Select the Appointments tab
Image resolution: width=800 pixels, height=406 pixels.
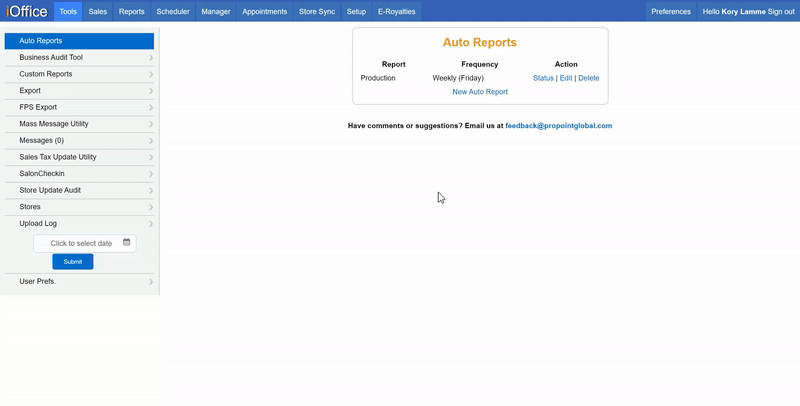click(264, 11)
